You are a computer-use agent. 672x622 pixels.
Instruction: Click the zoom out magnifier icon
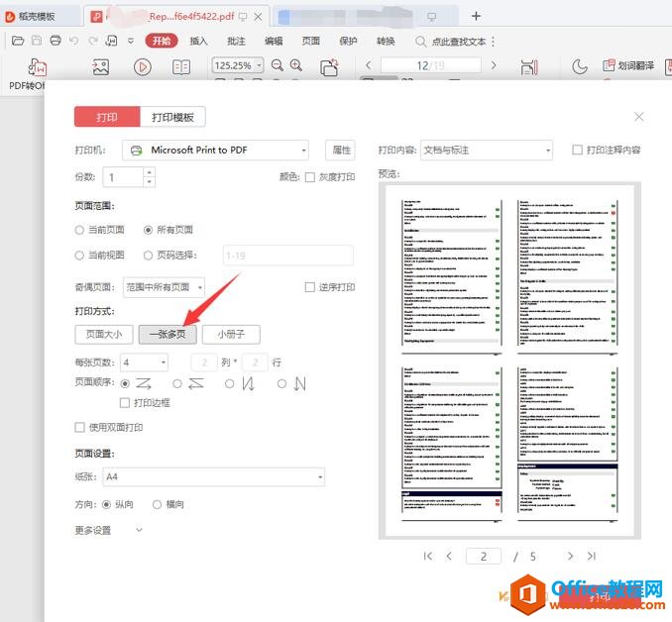[278, 65]
